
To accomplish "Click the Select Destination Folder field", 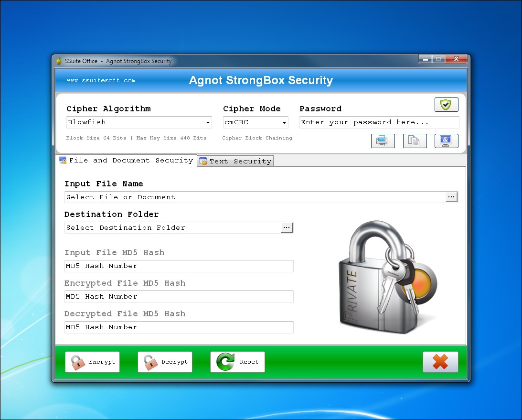I will click(173, 227).
